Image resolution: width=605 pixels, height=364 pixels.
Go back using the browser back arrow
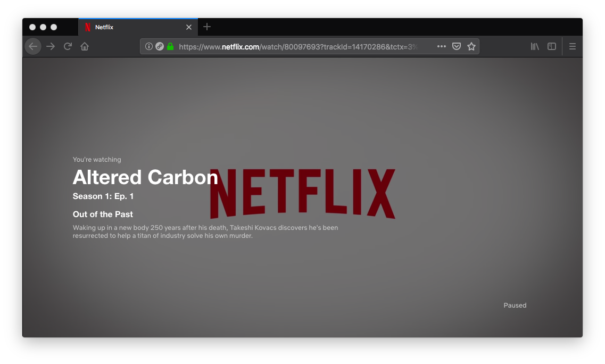click(33, 47)
